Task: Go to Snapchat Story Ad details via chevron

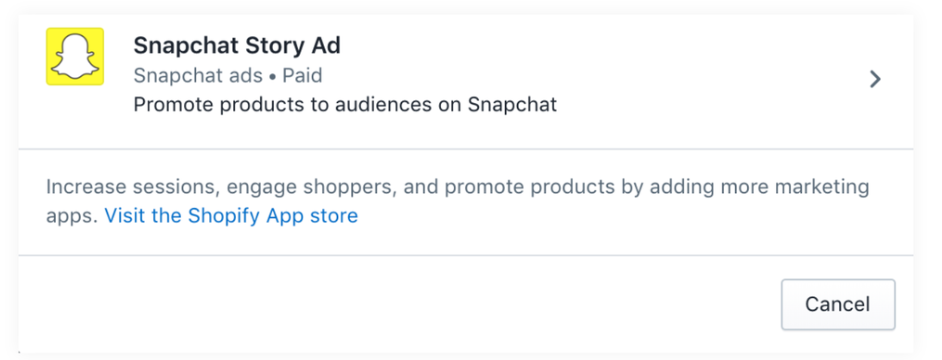Action: [875, 79]
